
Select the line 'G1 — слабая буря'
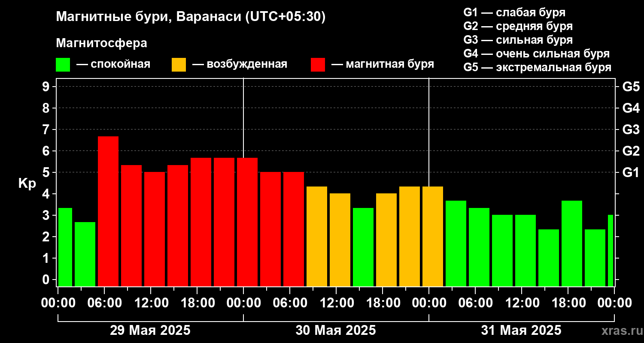coord(514,12)
